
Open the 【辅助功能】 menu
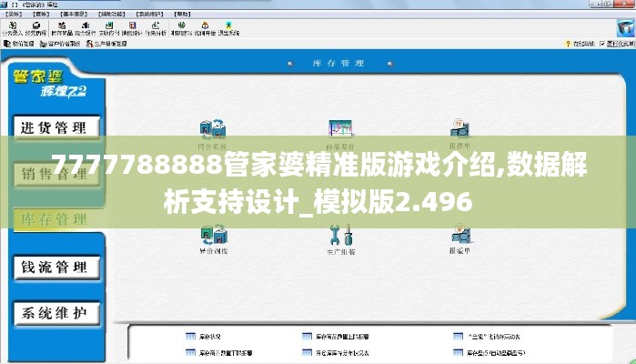[x=112, y=14]
